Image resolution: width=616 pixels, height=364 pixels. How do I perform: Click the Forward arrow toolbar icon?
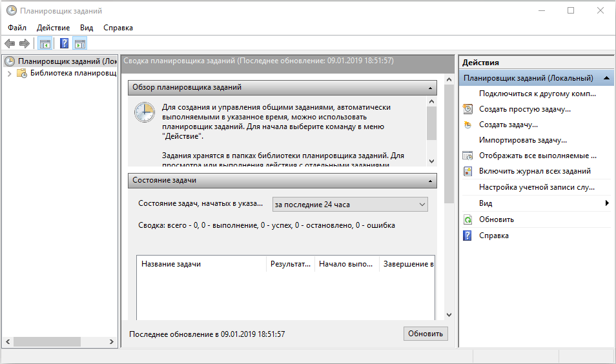25,44
